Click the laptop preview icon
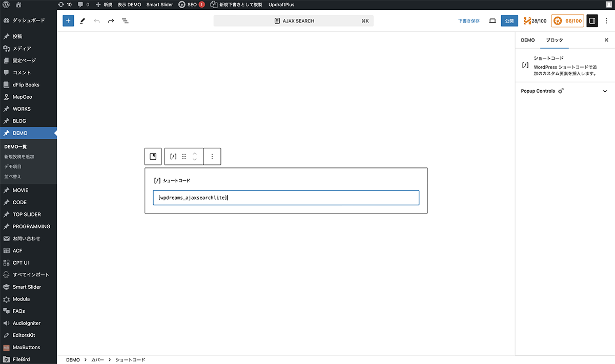 point(493,21)
